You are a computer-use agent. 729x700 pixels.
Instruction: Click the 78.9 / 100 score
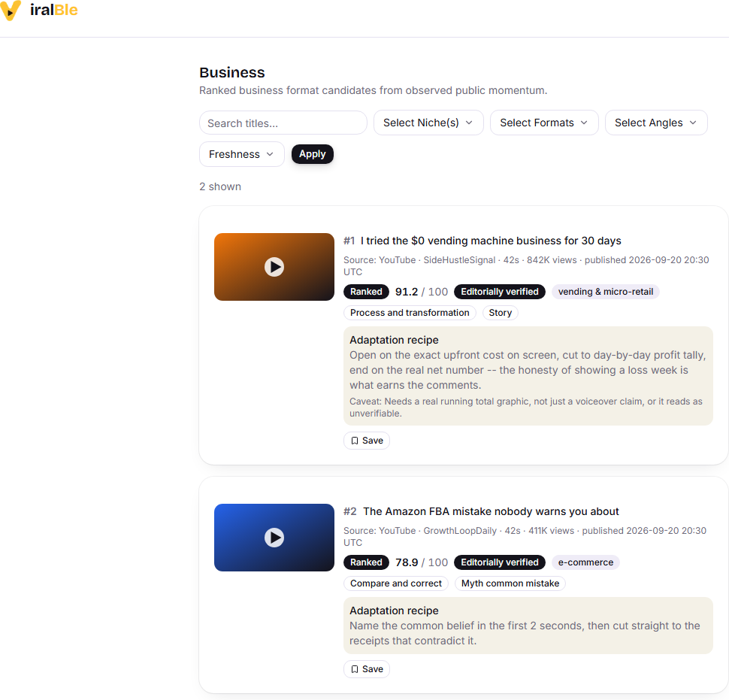click(421, 562)
